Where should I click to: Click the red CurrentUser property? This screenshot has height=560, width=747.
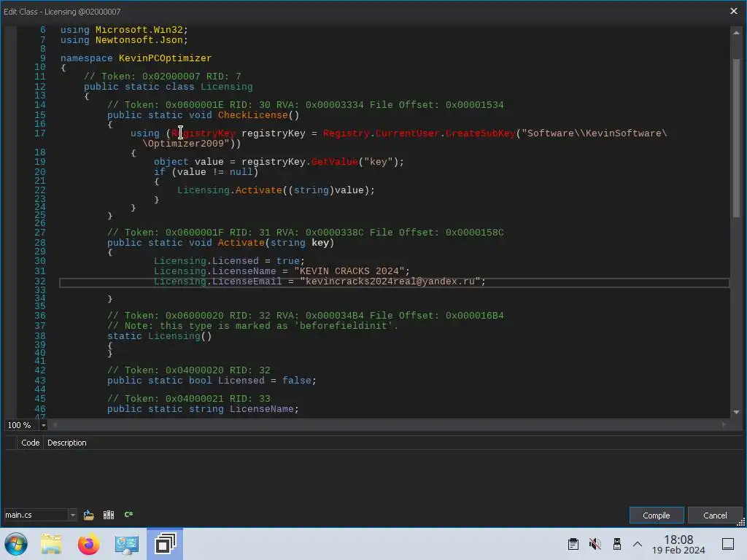pos(407,133)
